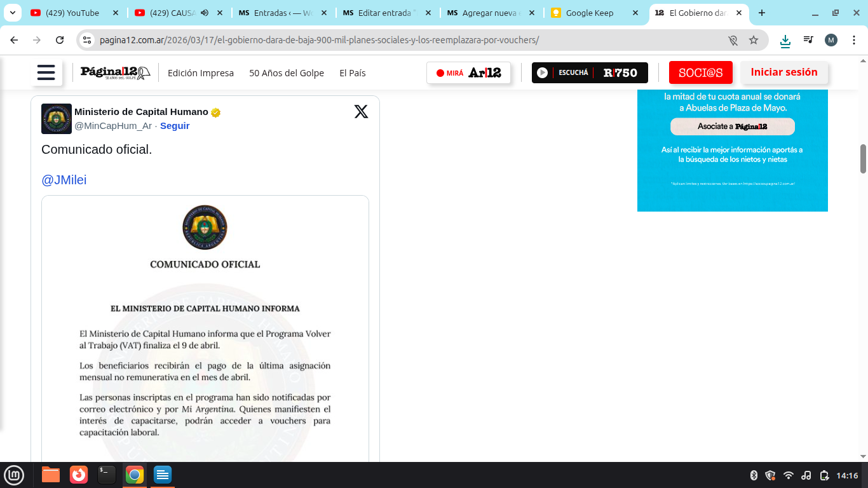Click the X logo on embedded tweet
The image size is (868, 488).
tap(361, 112)
